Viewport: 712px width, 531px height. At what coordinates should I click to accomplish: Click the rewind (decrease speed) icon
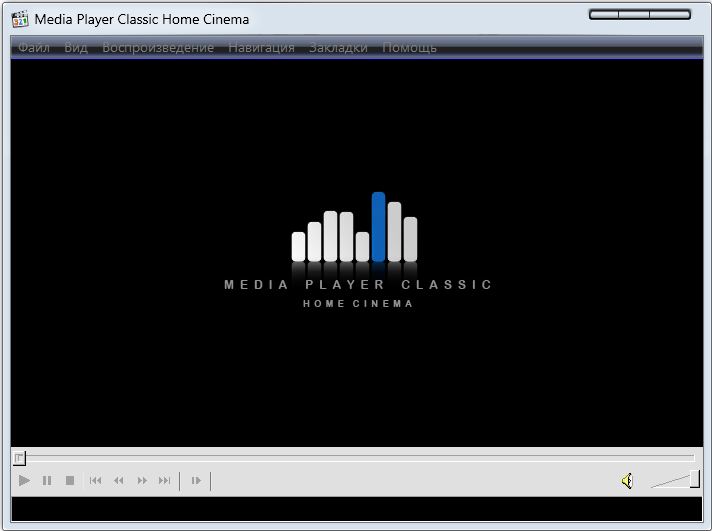[x=119, y=480]
